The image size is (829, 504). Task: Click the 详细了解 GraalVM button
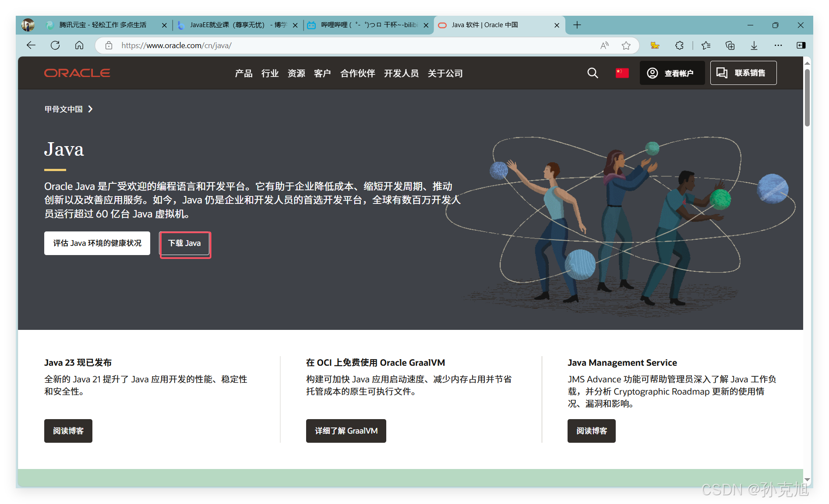346,431
